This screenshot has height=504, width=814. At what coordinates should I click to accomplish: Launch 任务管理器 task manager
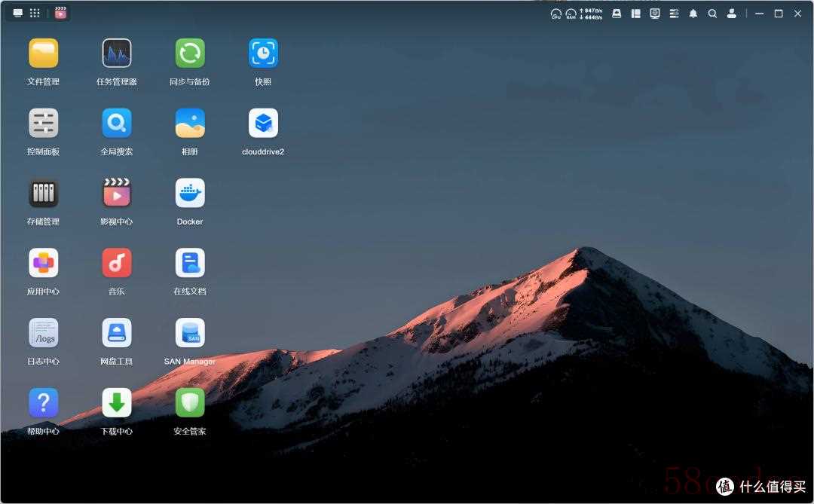[117, 53]
